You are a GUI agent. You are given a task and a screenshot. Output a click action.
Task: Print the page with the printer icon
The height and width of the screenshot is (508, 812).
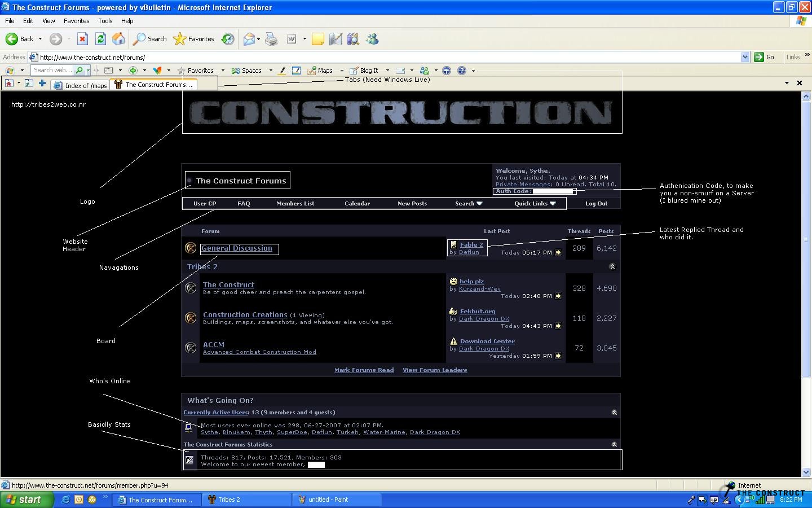coord(271,39)
